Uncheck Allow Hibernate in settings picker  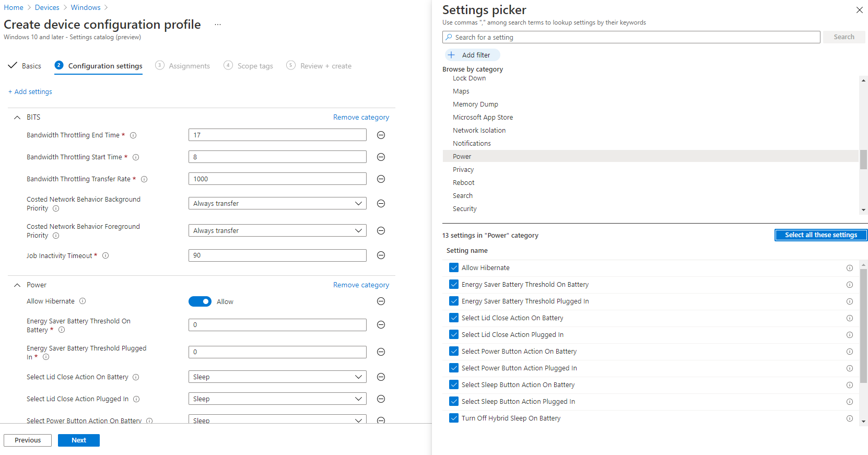[454, 268]
